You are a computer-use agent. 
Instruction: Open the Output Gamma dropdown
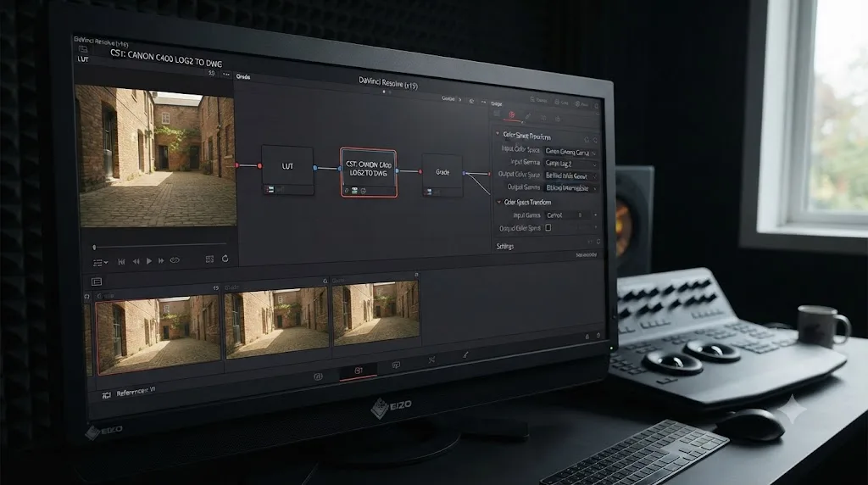pyautogui.click(x=570, y=188)
